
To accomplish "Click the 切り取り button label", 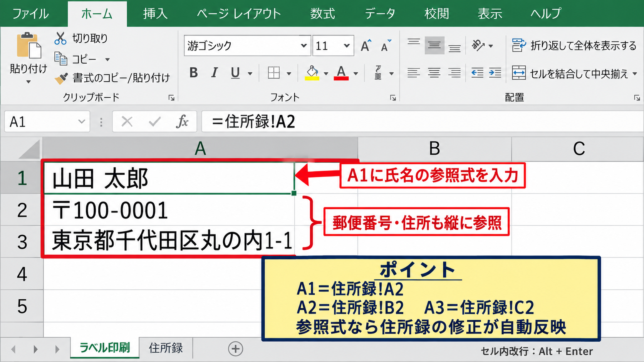I will click(x=90, y=38).
